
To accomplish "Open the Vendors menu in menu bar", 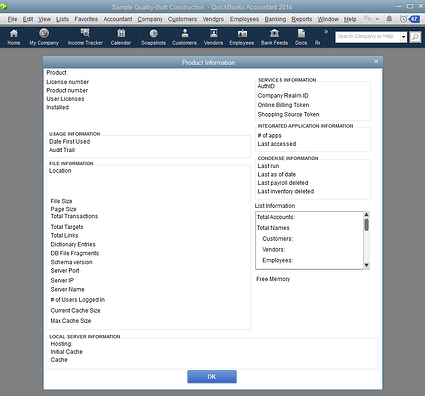I will point(213,19).
